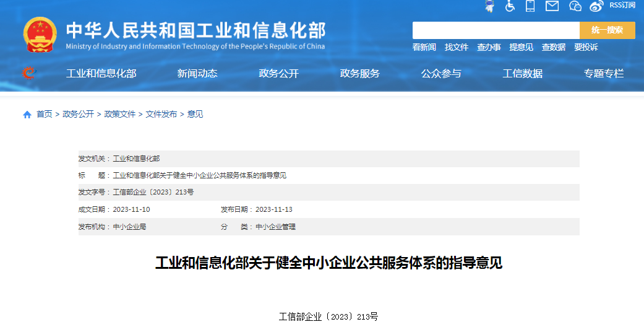Open the RSS订阅 link
This screenshot has width=644, height=332.
coord(622,5)
